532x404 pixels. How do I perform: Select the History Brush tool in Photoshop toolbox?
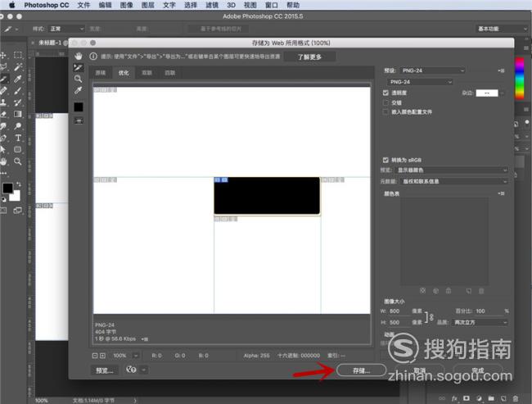pyautogui.click(x=18, y=102)
